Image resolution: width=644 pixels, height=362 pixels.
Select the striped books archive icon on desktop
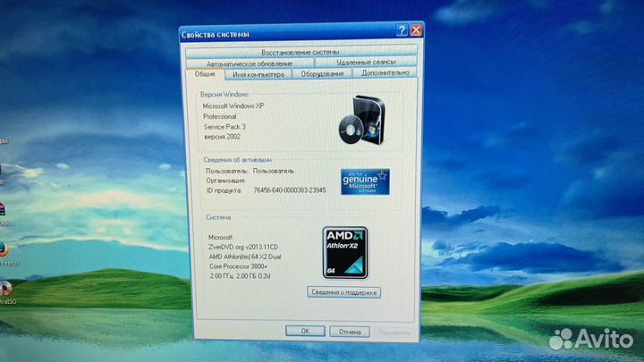tap(4, 210)
